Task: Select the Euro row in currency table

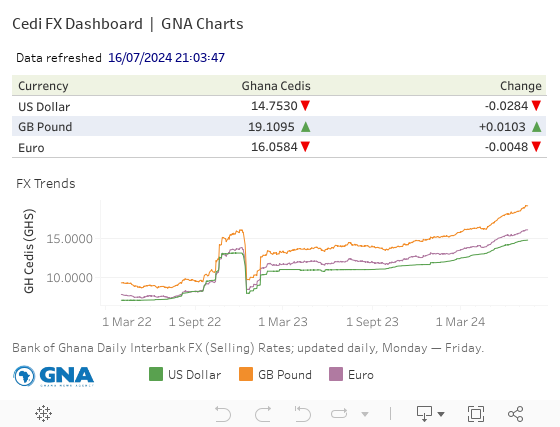Action: (x=279, y=147)
